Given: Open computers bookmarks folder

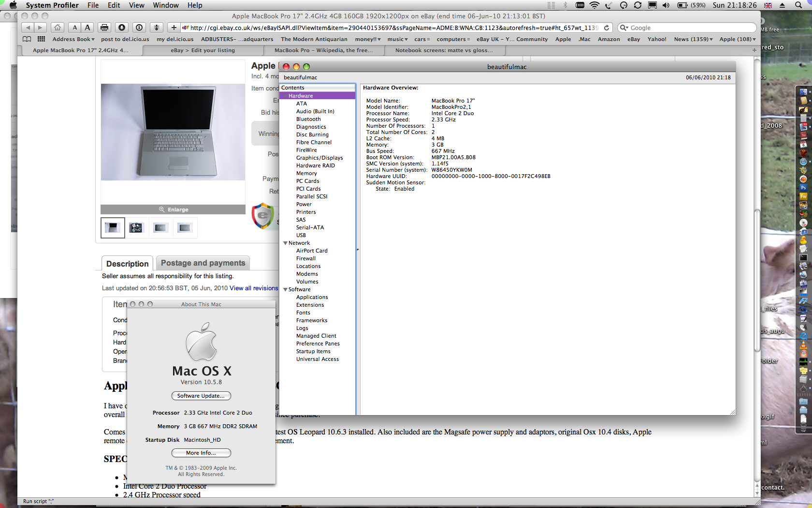Looking at the screenshot, I should 453,39.
